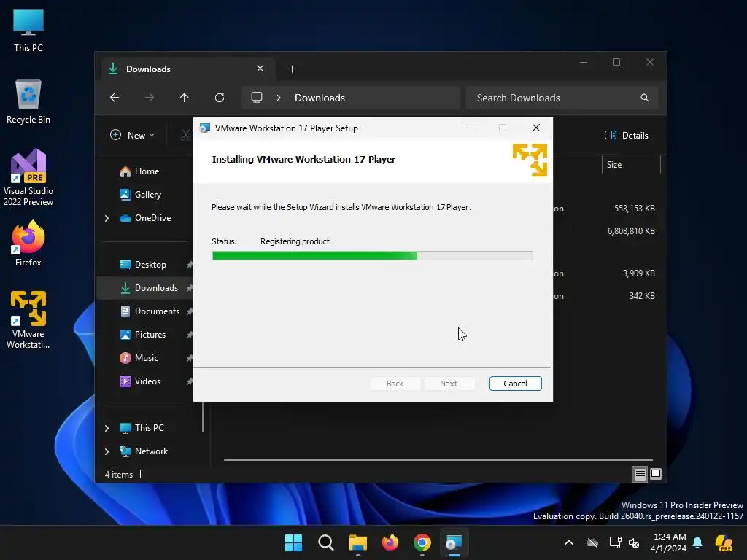Close the Downloads tab

[x=260, y=69]
